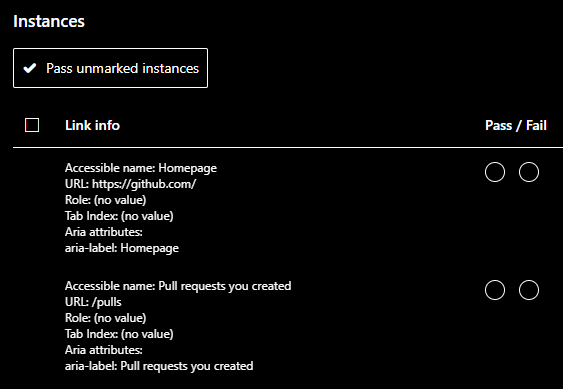563x389 pixels.
Task: Select Pass for Pull requests you created
Action: point(495,290)
